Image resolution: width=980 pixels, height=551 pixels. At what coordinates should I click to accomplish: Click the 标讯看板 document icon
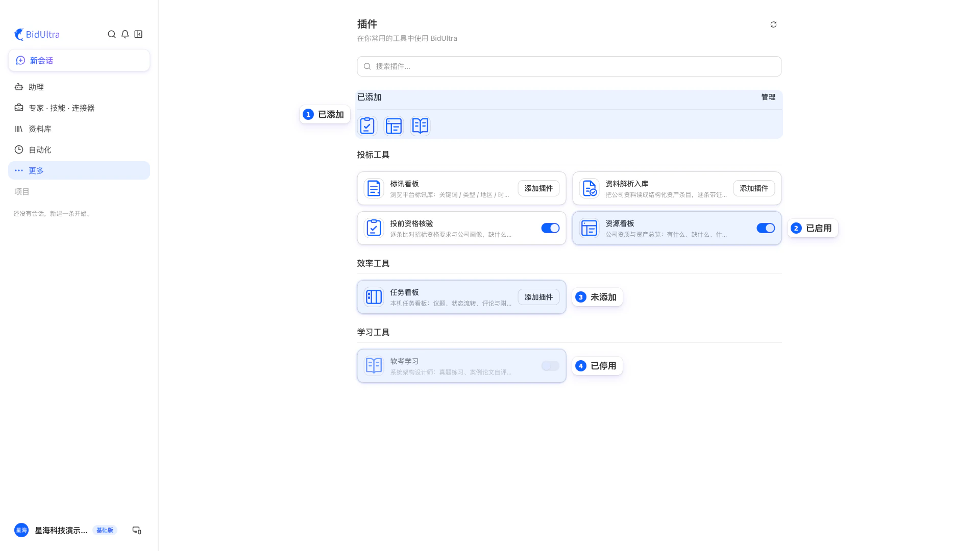coord(374,188)
